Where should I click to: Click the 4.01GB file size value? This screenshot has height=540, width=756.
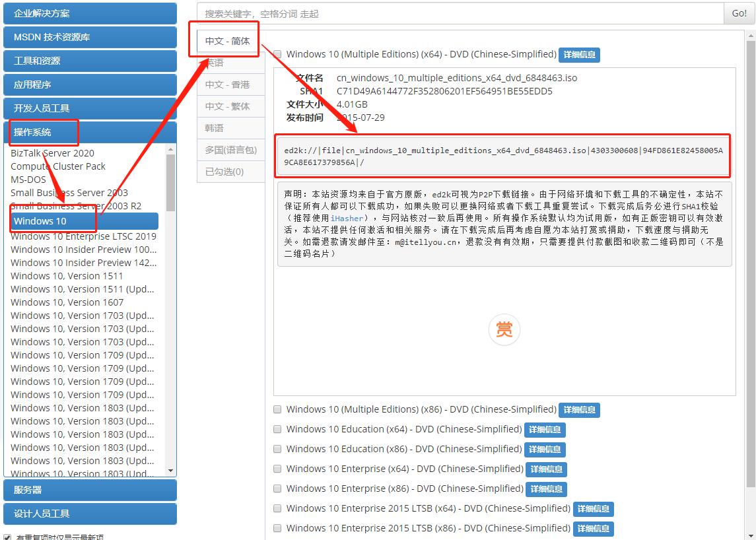(352, 104)
